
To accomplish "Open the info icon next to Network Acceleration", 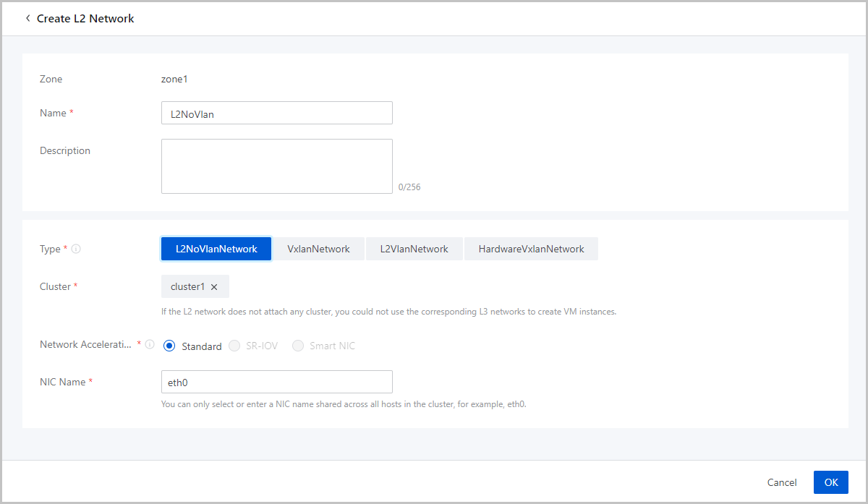I will [150, 345].
